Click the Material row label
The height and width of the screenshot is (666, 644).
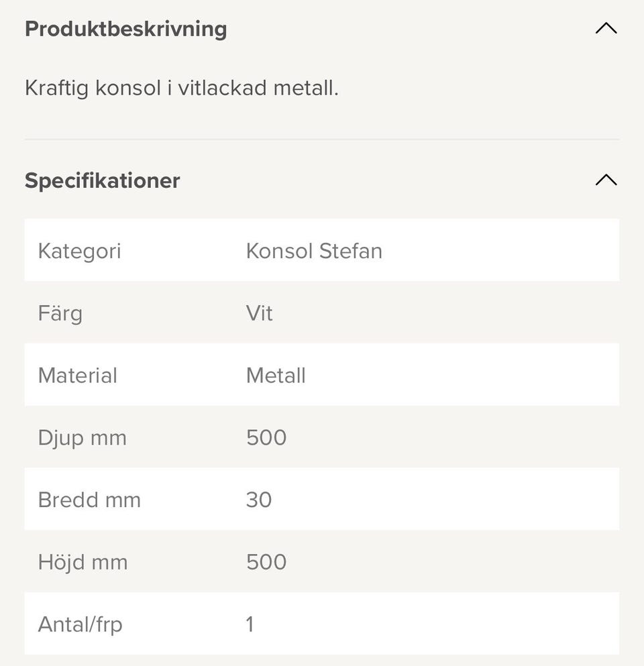pyautogui.click(x=78, y=376)
